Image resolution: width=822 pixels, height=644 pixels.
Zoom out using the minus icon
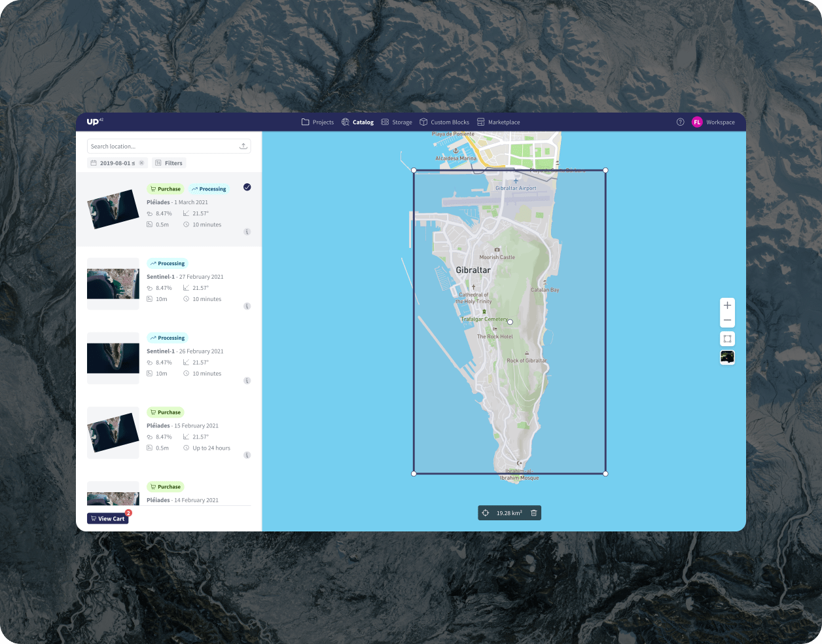pyautogui.click(x=727, y=320)
